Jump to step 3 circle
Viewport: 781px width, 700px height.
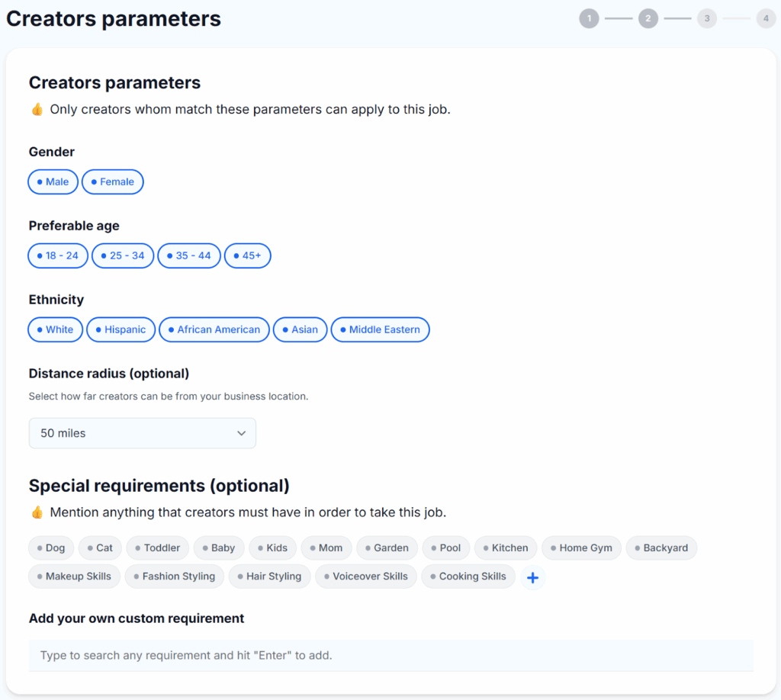pos(707,18)
